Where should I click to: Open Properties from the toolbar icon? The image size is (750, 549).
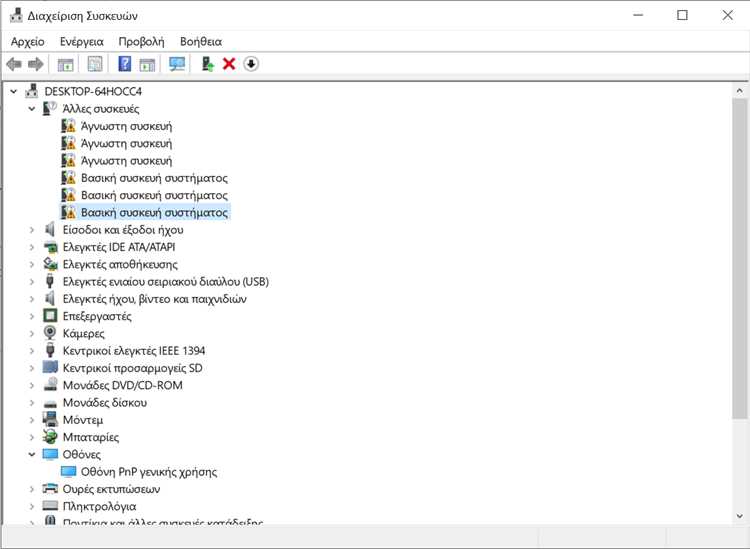coord(95,64)
